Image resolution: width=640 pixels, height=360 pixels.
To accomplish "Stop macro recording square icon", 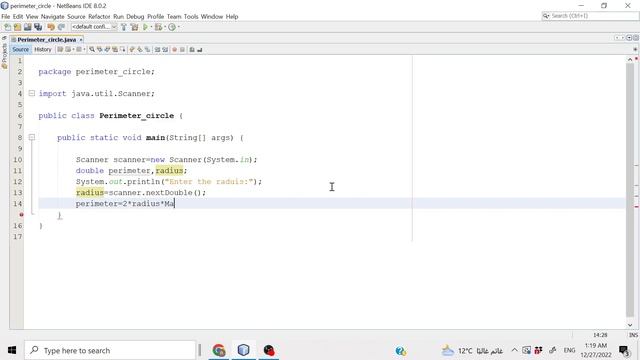I will 182,49.
